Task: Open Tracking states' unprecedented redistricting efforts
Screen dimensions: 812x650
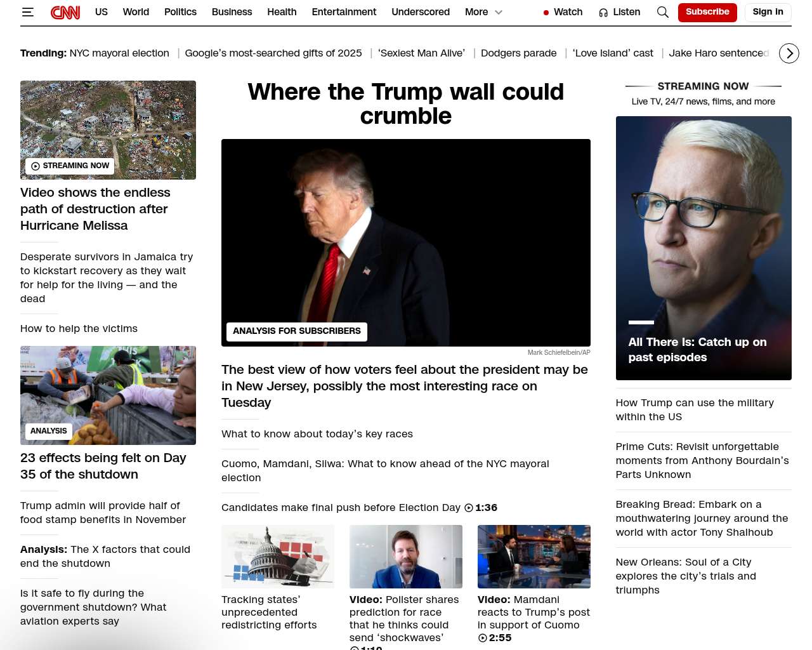Action: click(269, 613)
